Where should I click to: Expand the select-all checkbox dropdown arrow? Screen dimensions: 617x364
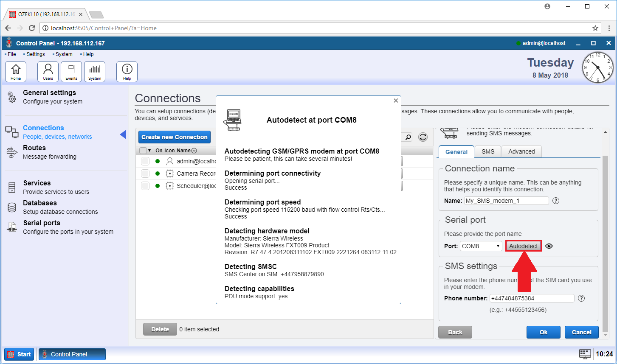tap(149, 151)
